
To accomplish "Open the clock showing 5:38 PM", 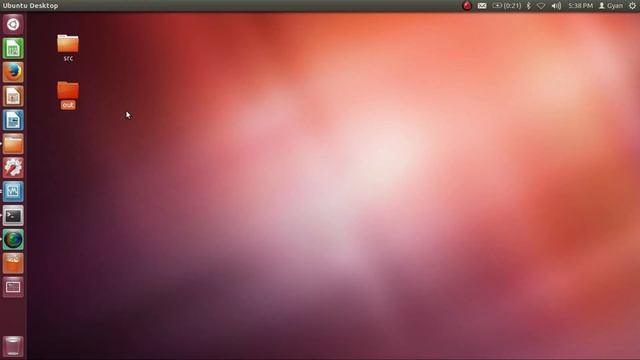I will pyautogui.click(x=580, y=6).
